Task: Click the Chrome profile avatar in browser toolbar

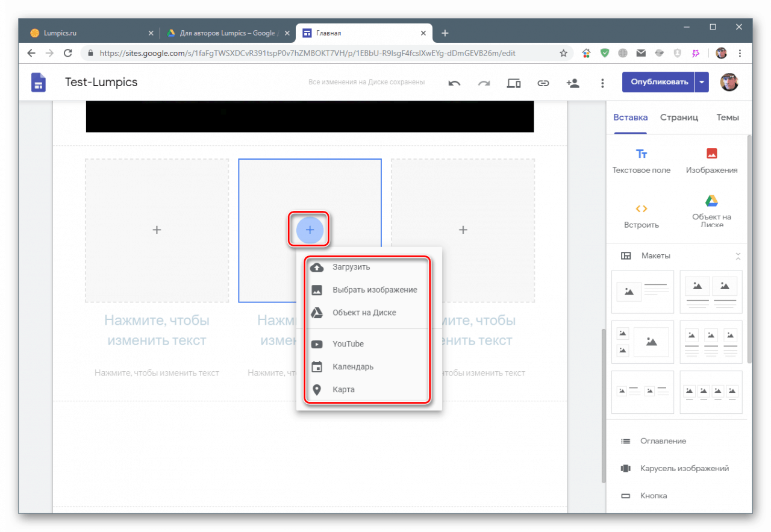Action: 721,53
